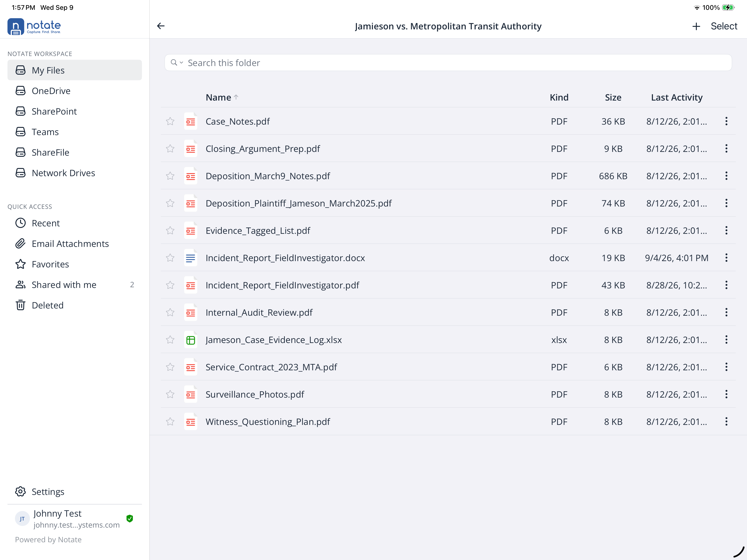Image resolution: width=747 pixels, height=560 pixels.
Task: Star the Closing_Argument_Prep.pdf file
Action: coord(170,149)
